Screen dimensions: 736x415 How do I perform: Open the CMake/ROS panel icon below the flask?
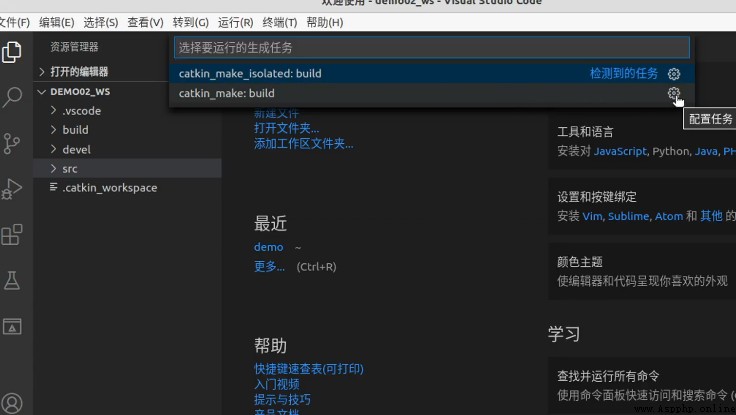12,326
